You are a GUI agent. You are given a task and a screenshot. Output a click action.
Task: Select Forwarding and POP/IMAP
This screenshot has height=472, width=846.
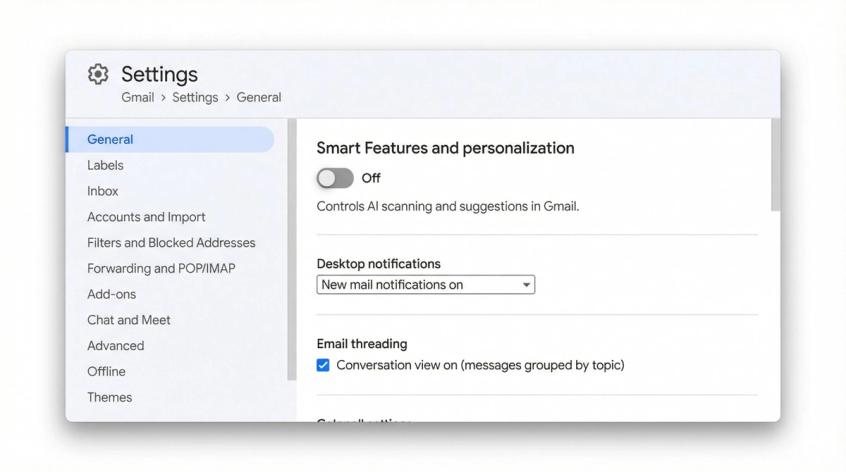pos(161,269)
